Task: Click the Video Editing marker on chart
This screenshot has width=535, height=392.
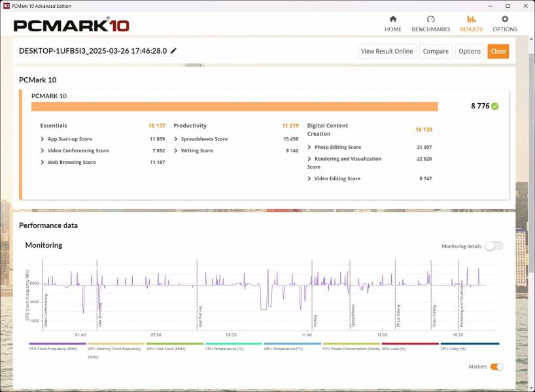Action: click(x=434, y=316)
